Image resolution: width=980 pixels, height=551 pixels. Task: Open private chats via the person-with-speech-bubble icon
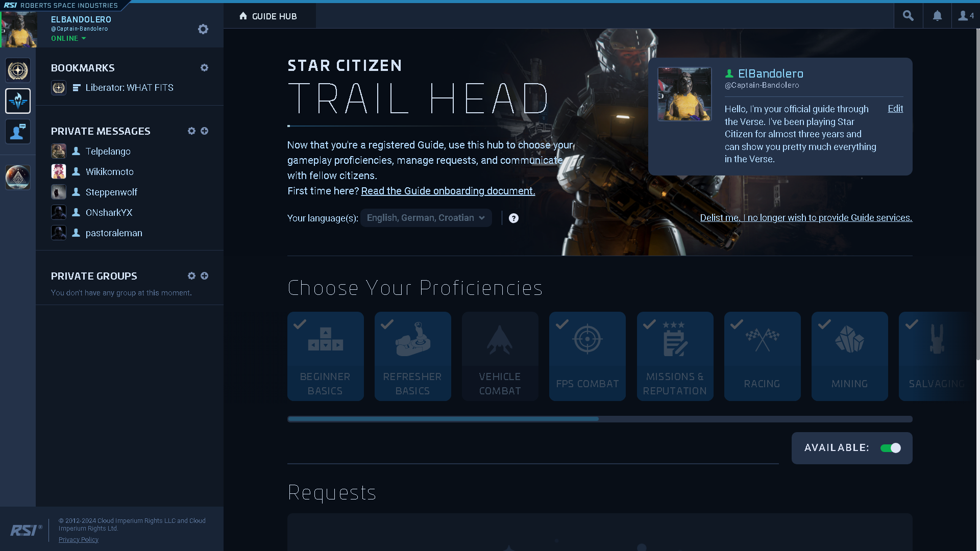pos(17,131)
